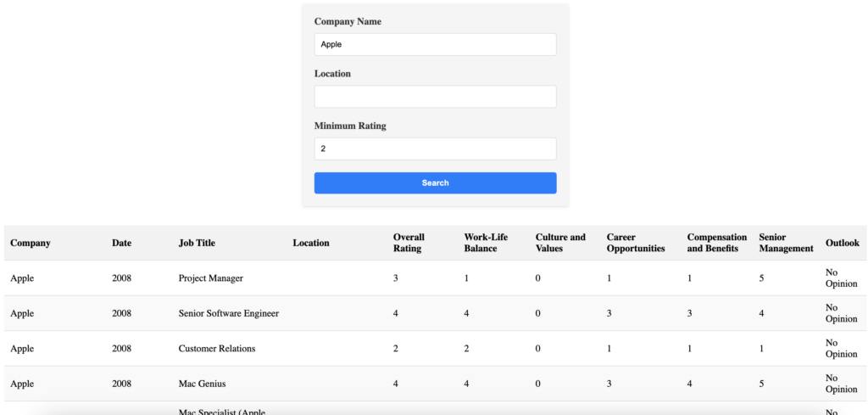Click Senior Management value 5 in Project Manager row
This screenshot has height=415, width=868.
click(762, 278)
